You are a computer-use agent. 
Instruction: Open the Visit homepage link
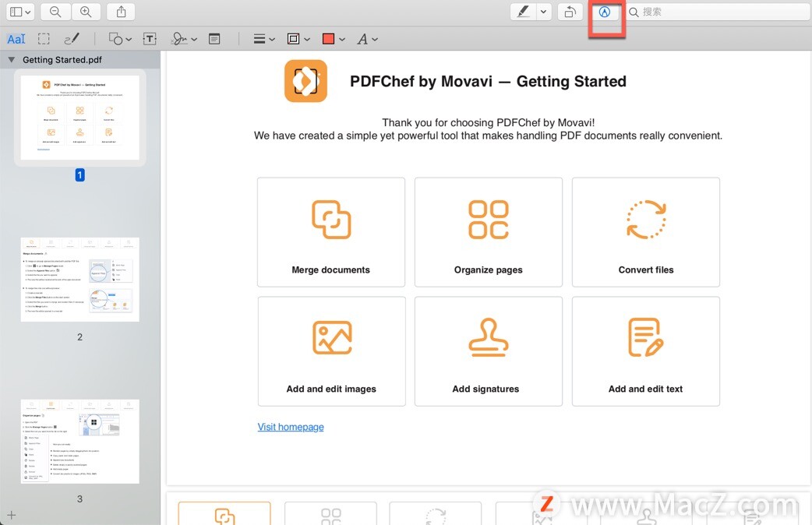[291, 427]
